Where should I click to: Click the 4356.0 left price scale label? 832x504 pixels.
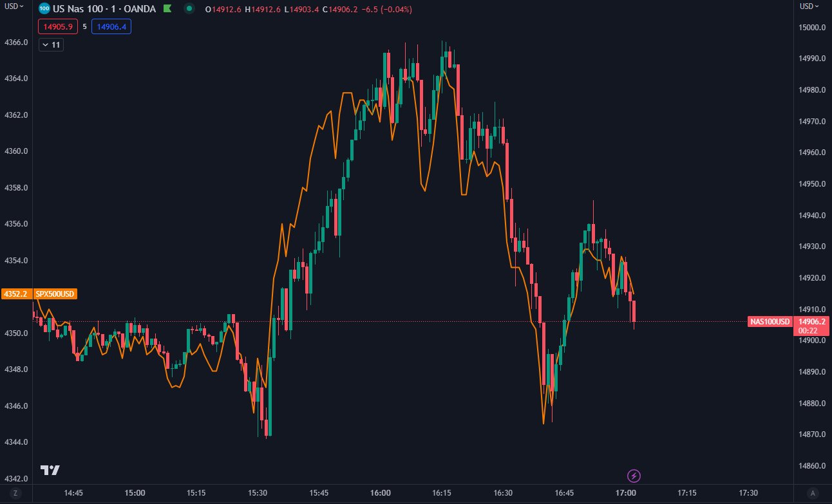[15, 224]
